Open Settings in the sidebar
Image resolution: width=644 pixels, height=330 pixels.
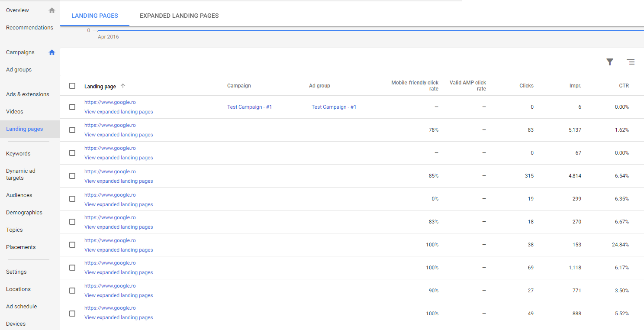[x=16, y=272]
